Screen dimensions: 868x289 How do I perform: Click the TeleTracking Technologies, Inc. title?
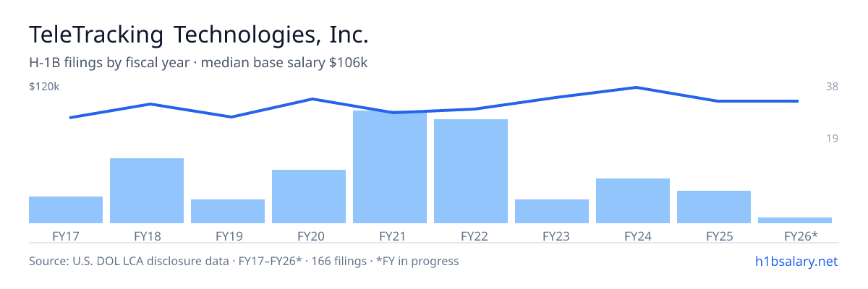199,35
